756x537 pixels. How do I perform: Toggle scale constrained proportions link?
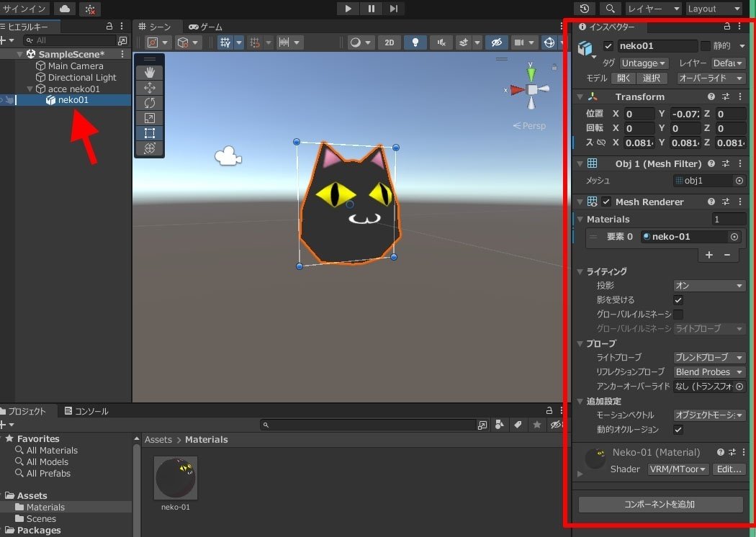pos(600,143)
